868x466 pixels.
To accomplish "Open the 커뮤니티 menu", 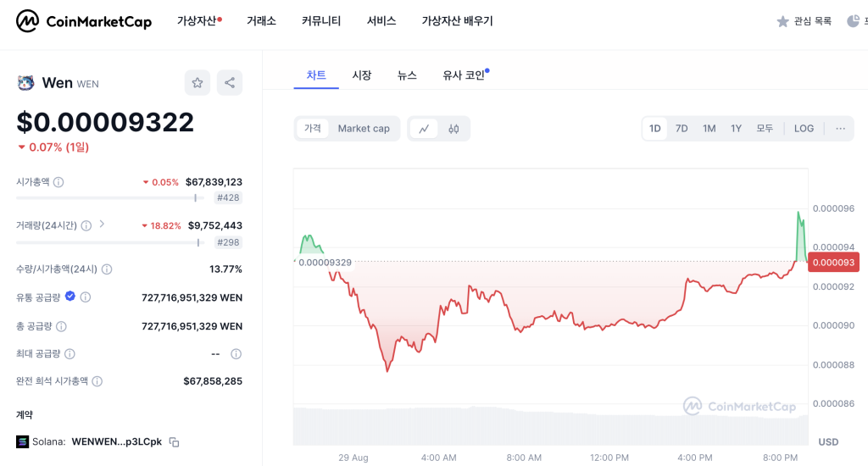I will pos(321,21).
